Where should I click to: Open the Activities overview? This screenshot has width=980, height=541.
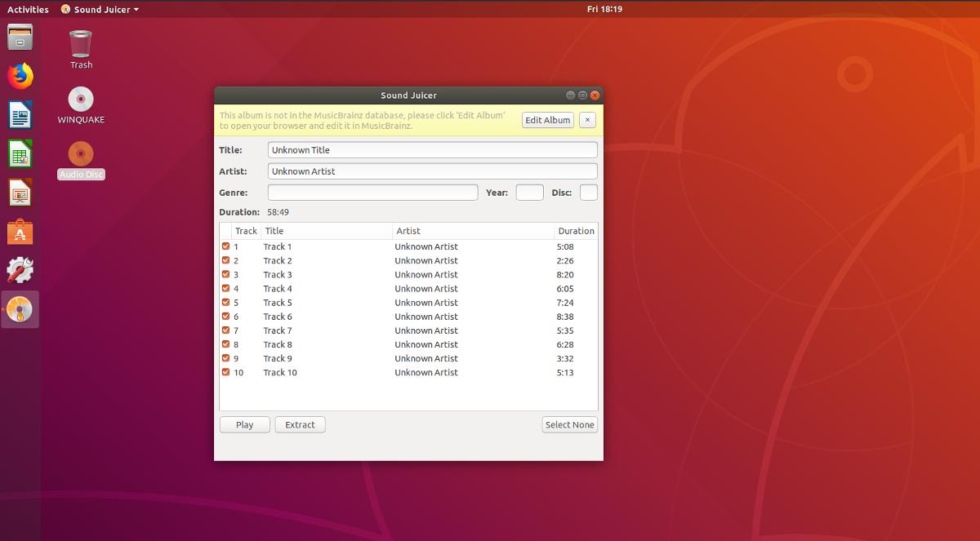pos(28,9)
